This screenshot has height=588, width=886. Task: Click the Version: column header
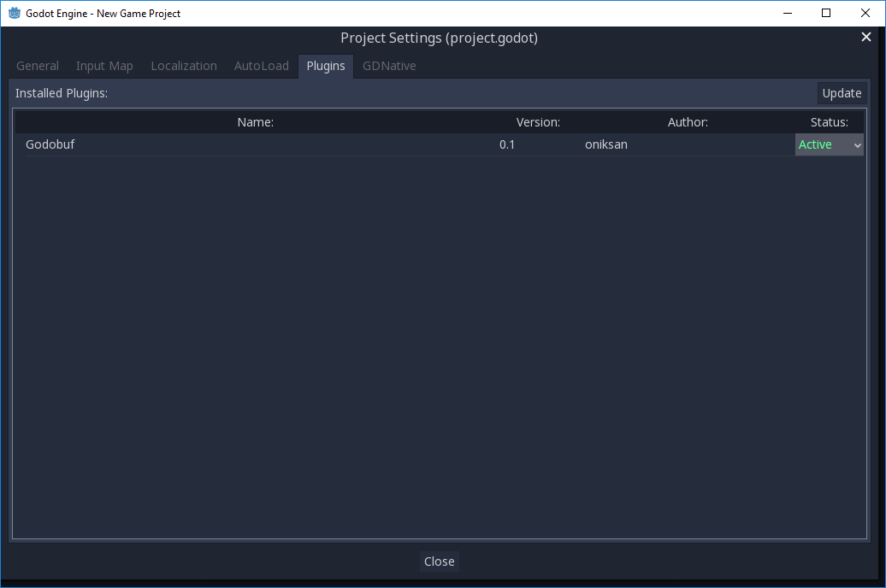(x=538, y=122)
